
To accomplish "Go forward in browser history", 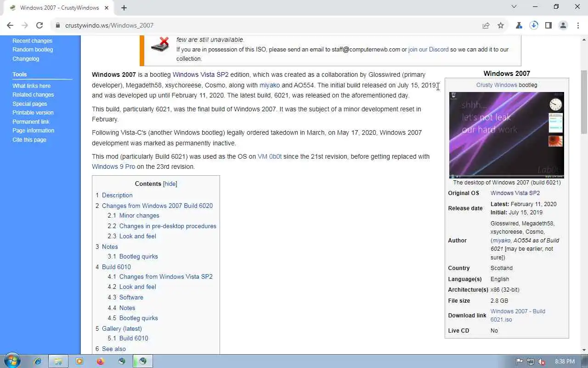I will [x=25, y=25].
